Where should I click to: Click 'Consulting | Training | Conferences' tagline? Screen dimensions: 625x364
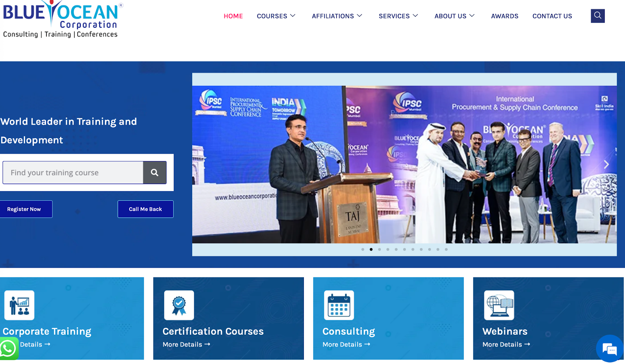click(x=60, y=34)
